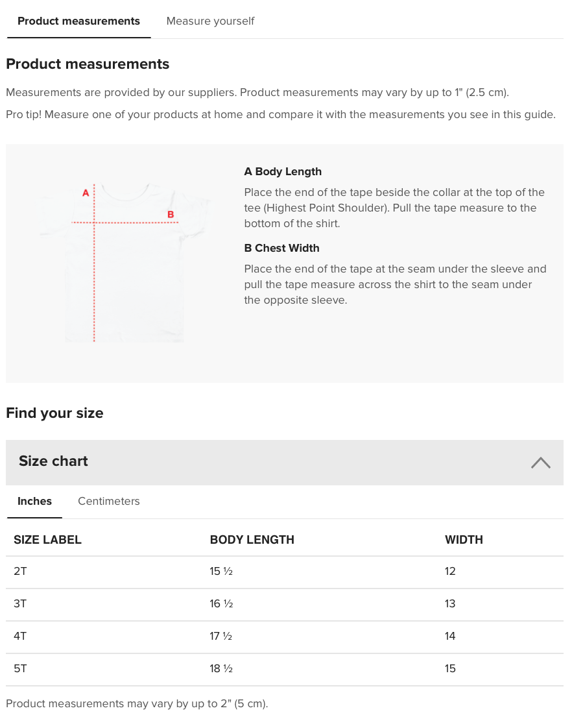Click the red A marker on the tee diagram
Screen dimensions: 572x728
coord(86,193)
